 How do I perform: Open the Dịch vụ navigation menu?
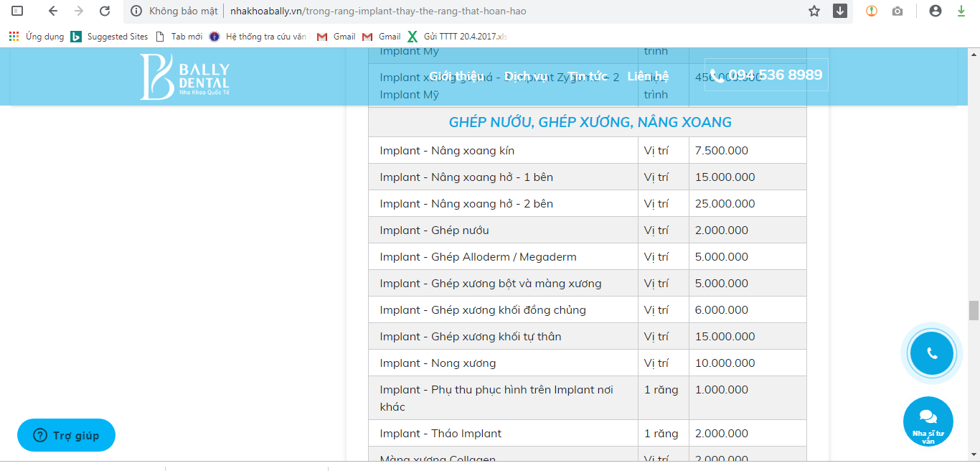pyautogui.click(x=526, y=76)
